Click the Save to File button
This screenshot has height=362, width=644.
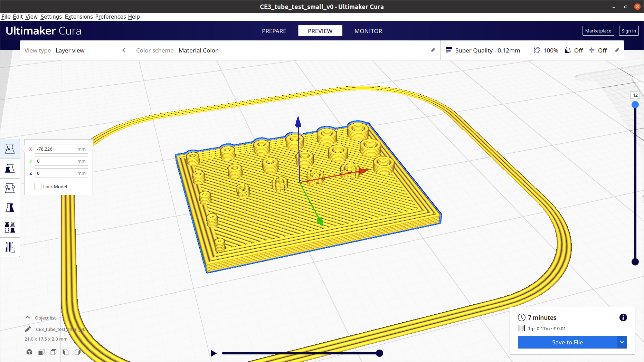567,342
